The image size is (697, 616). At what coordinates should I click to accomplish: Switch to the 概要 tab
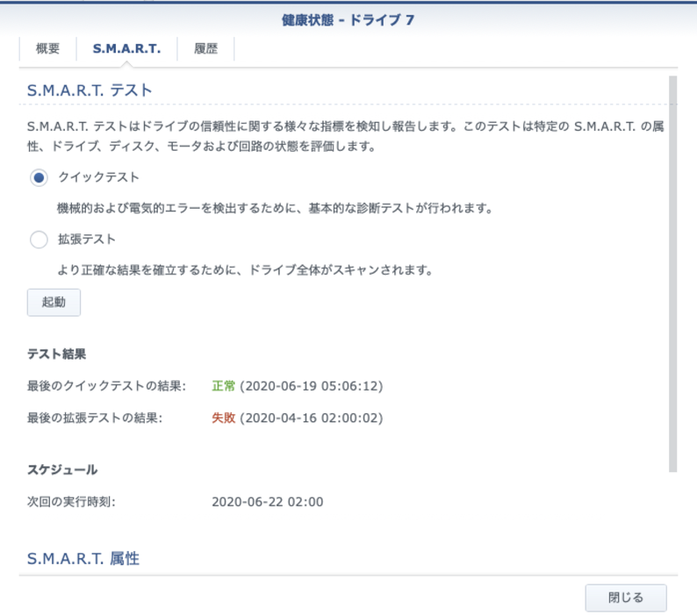pos(47,49)
